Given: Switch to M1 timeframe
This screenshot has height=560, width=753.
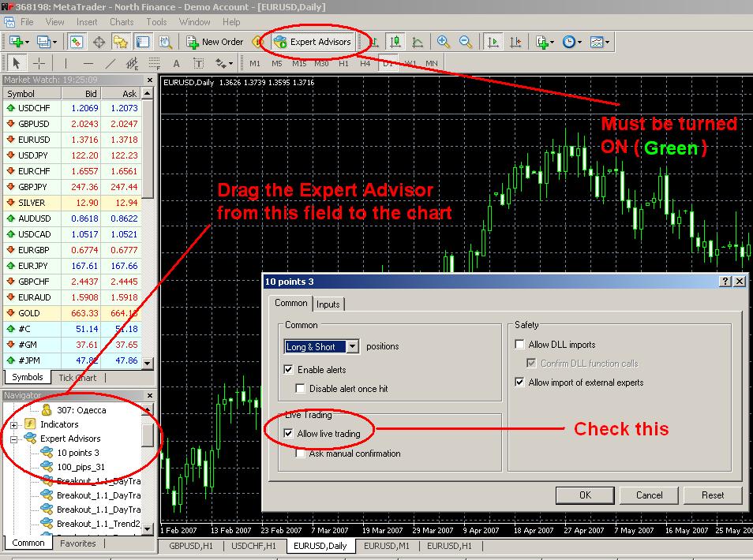Looking at the screenshot, I should pyautogui.click(x=254, y=63).
